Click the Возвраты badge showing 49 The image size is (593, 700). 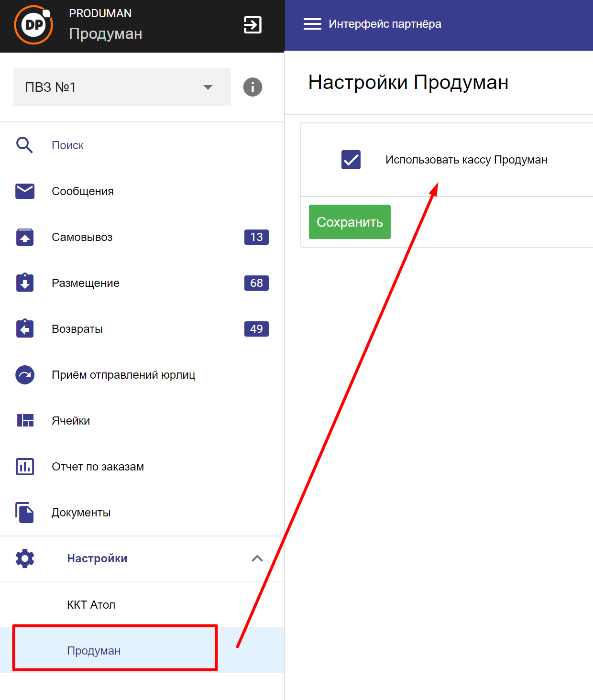pos(256,329)
